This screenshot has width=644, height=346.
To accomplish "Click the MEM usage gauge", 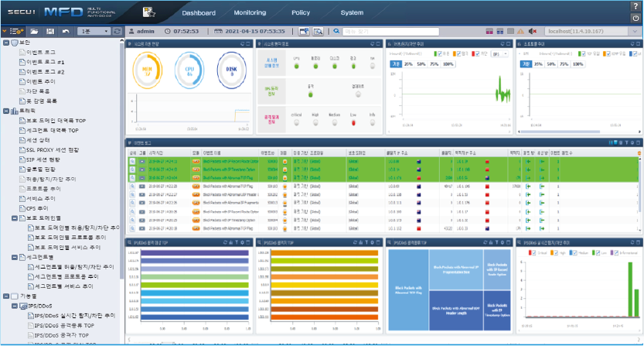I will [147, 70].
